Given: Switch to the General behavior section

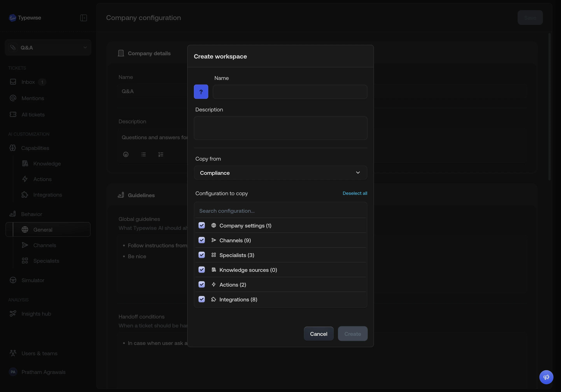Looking at the screenshot, I should click(43, 229).
